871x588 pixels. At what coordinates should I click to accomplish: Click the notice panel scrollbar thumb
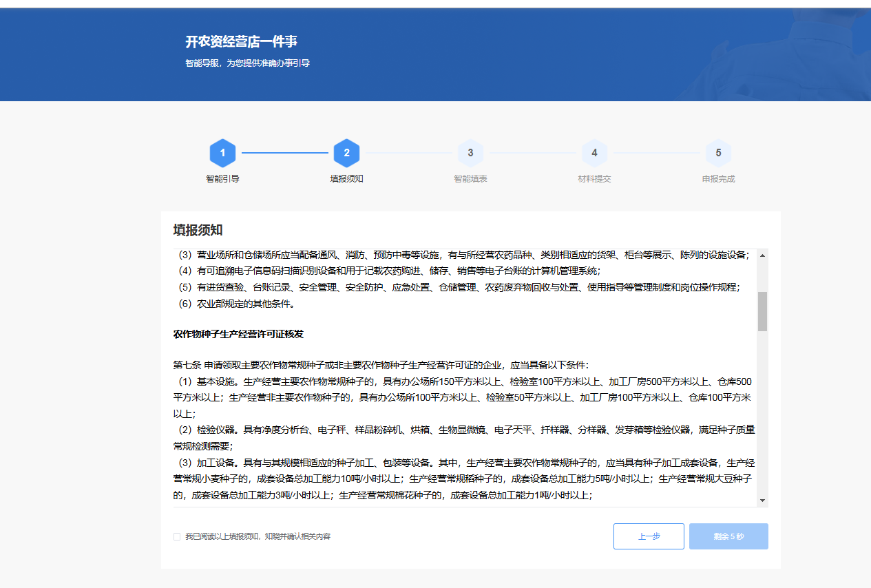tap(762, 311)
